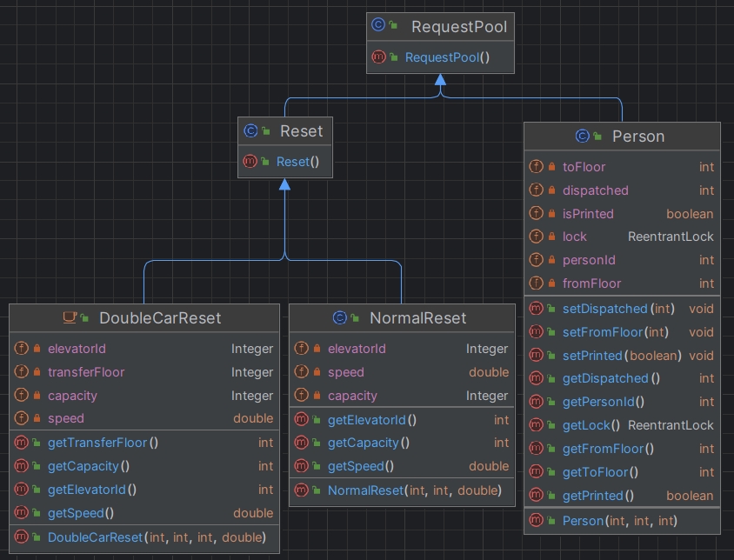The height and width of the screenshot is (560, 734).
Task: Click constructor icon beside NormalReset(int, int, double)
Action: click(301, 490)
